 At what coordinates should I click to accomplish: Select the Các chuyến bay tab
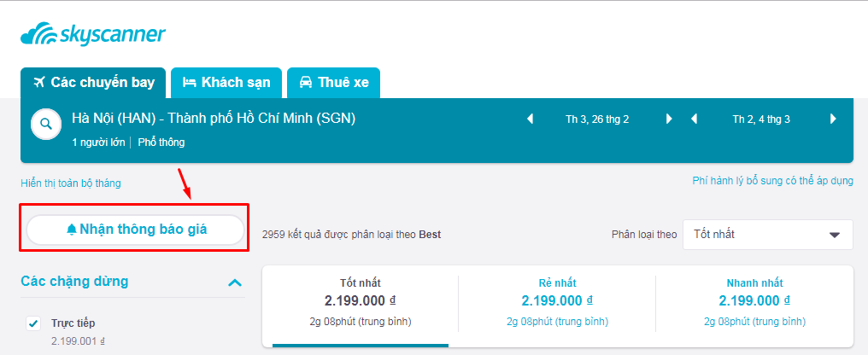[x=93, y=83]
